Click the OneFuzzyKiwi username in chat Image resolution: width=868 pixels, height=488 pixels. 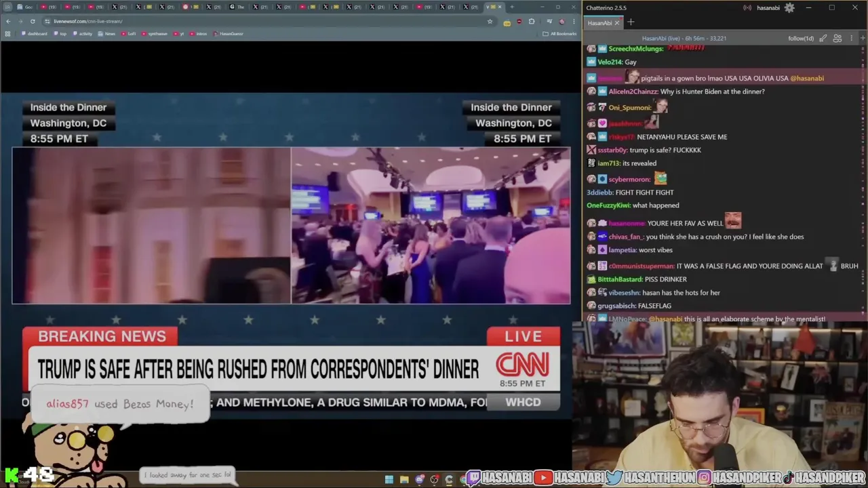(x=608, y=205)
